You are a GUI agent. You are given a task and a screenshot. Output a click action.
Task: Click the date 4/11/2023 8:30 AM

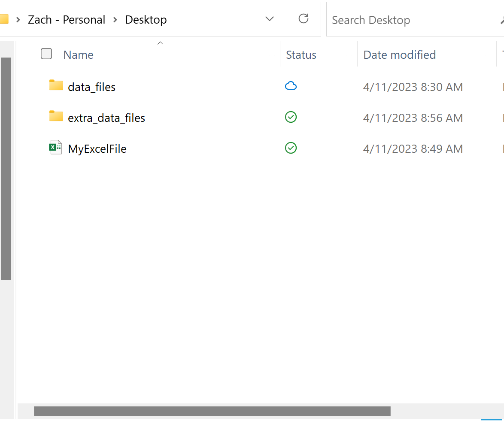pos(413,87)
